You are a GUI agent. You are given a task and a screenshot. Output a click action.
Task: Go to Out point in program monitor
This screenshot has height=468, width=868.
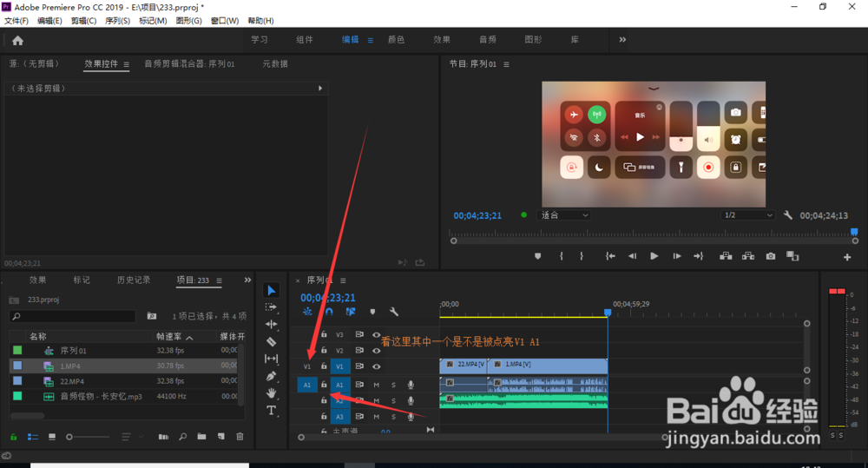point(699,256)
